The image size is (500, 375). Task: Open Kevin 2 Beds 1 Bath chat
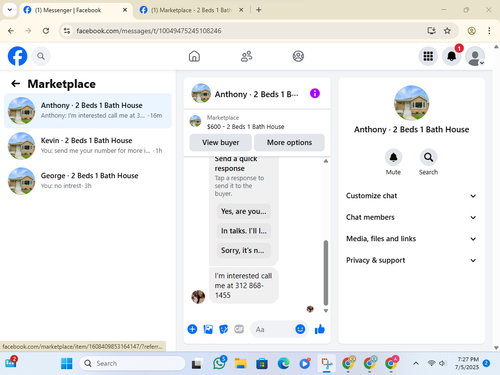tap(88, 146)
